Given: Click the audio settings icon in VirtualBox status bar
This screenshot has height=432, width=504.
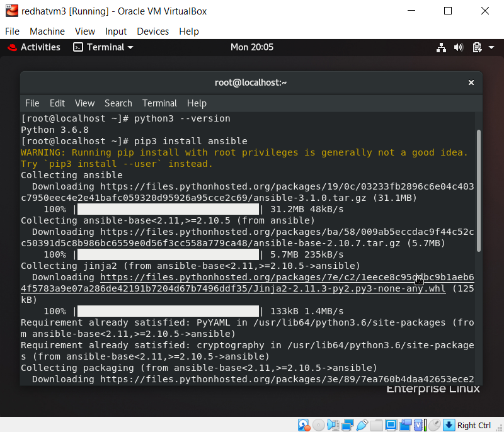Looking at the screenshot, I should pos(333,425).
